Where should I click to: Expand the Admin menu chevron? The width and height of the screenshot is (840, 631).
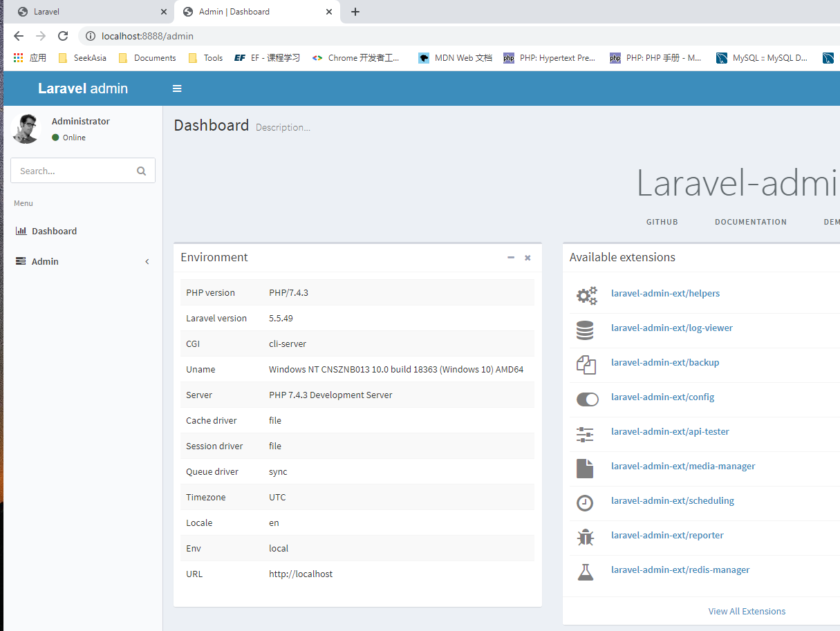147,261
